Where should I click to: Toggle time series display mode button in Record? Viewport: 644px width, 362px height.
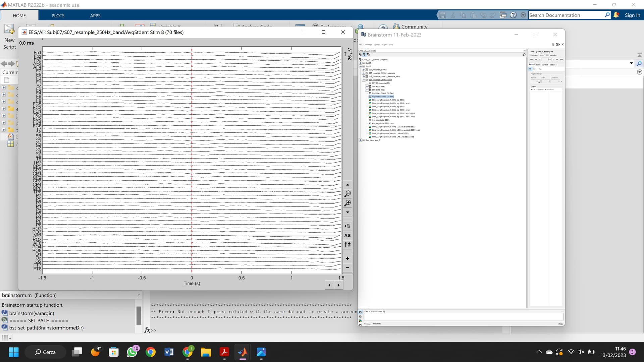(530, 69)
